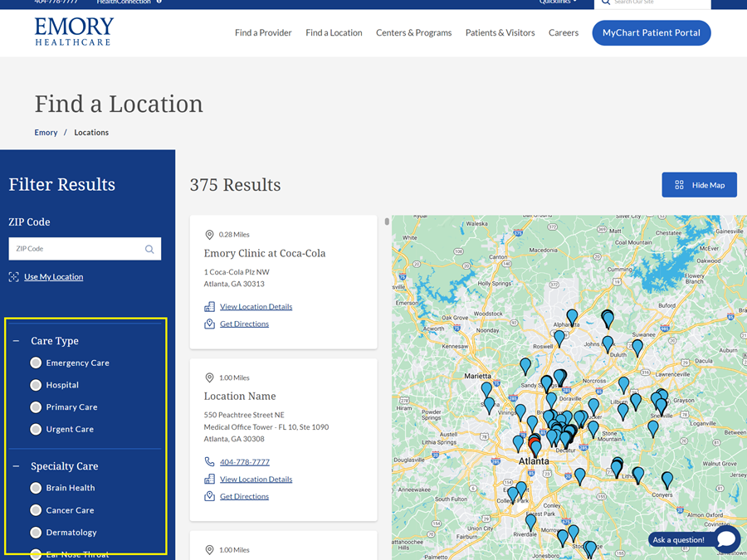Click Get Directions for Emory Clinic at Coca-Cola

(244, 324)
